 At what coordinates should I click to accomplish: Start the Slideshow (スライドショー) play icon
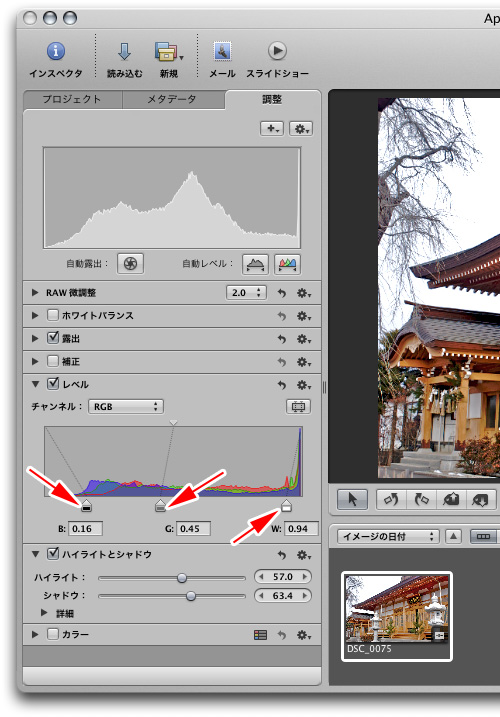pyautogui.click(x=277, y=51)
